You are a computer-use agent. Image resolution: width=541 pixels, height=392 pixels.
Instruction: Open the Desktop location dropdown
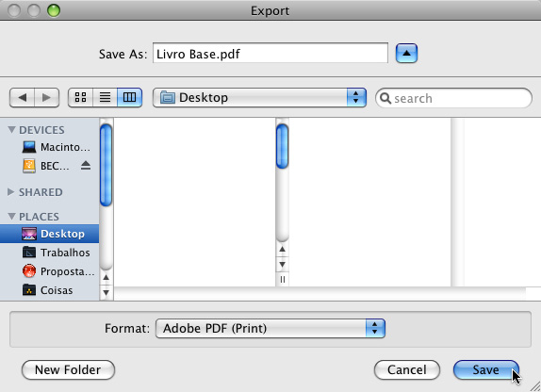click(x=259, y=98)
